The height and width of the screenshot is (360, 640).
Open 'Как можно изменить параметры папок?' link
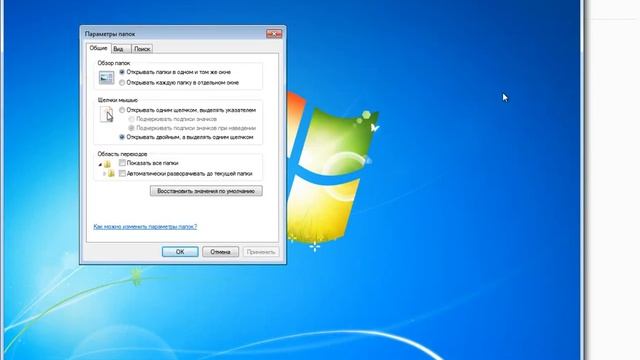point(145,227)
